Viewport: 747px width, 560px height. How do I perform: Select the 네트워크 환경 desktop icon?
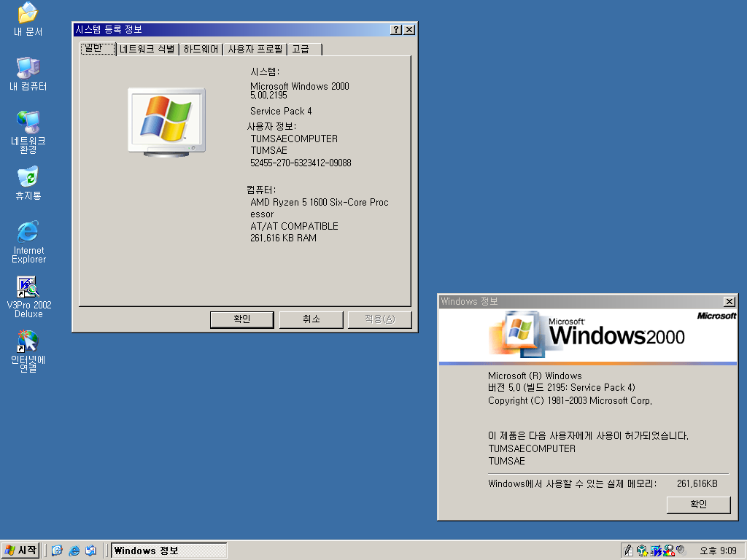(28, 132)
